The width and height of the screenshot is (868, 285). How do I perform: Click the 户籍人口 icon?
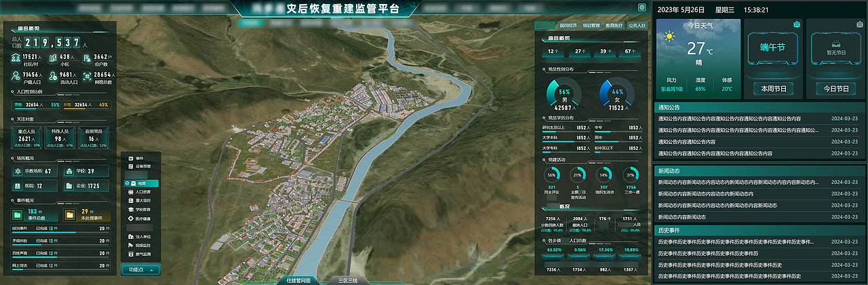click(x=16, y=77)
